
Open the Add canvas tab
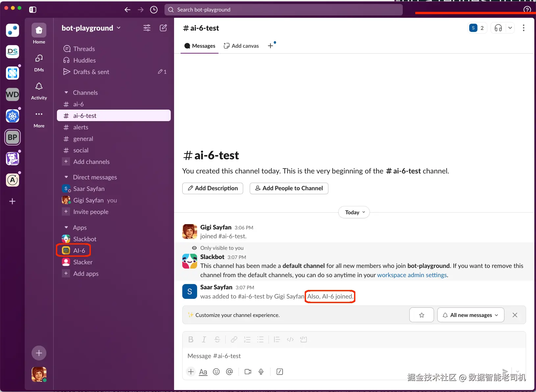coord(241,46)
